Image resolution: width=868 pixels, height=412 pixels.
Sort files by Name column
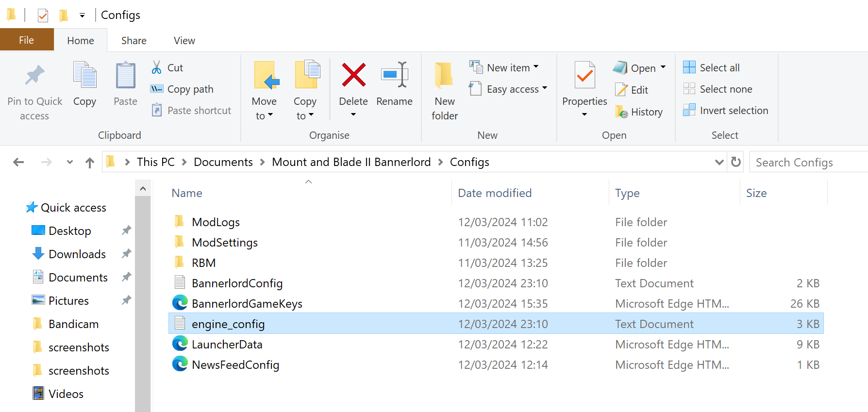tap(187, 193)
